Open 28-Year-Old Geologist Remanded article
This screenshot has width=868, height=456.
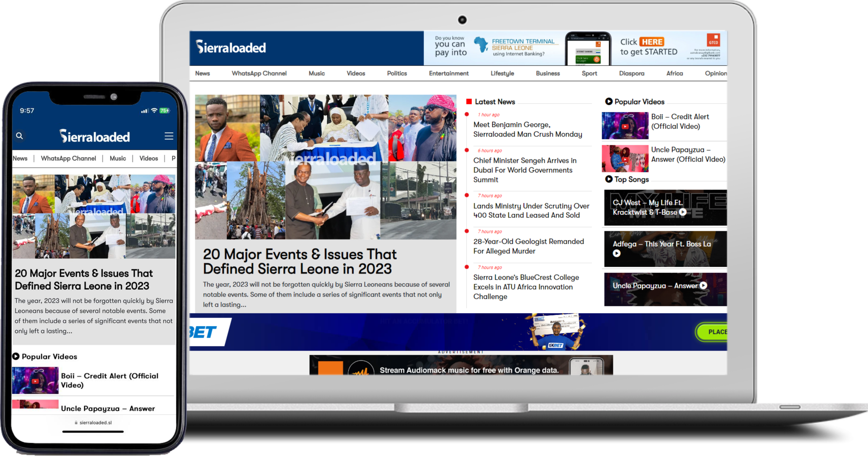coord(529,246)
